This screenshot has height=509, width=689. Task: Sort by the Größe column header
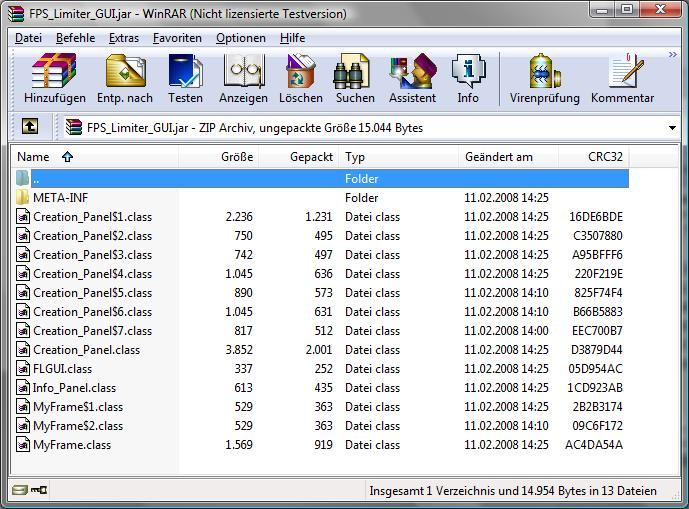click(218, 157)
